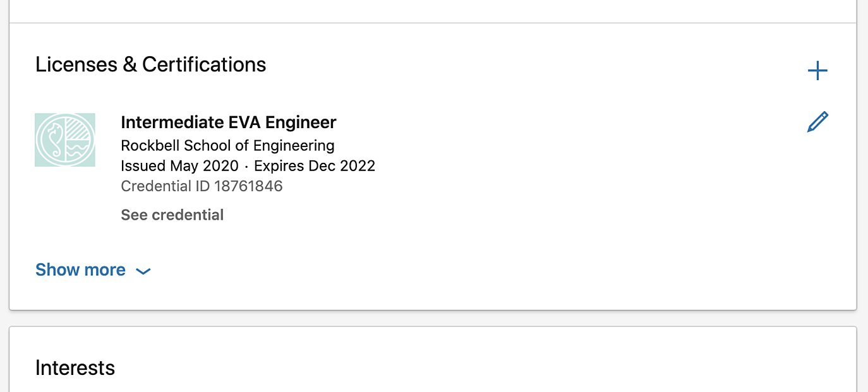Viewport: 868px width, 392px height.
Task: Open the Rockbell School of Engineering logo
Action: coord(65,140)
